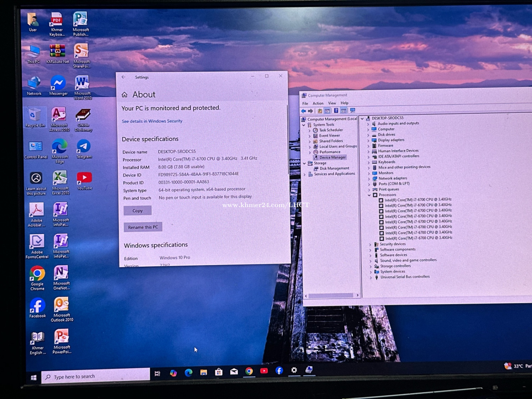Click the Home icon in Settings About
Screen dimensions: 532x399
124,95
